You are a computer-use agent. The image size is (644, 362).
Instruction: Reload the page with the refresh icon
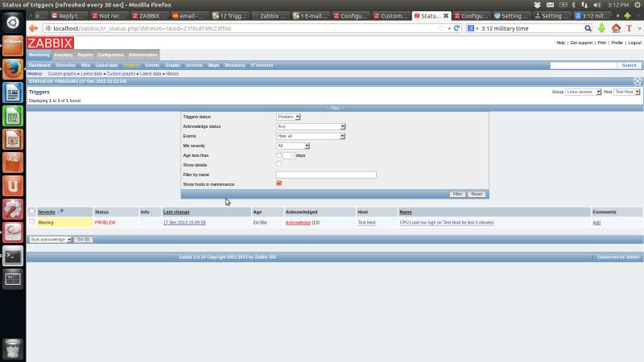click(456, 28)
